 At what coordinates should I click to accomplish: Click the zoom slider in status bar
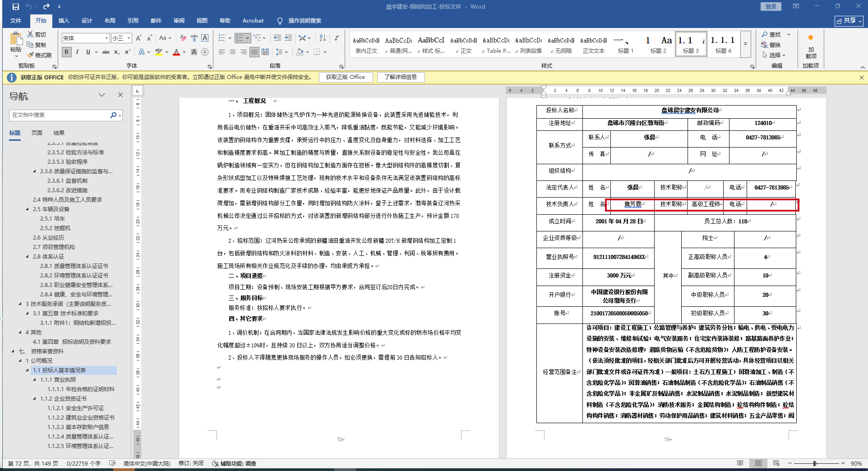click(x=815, y=463)
